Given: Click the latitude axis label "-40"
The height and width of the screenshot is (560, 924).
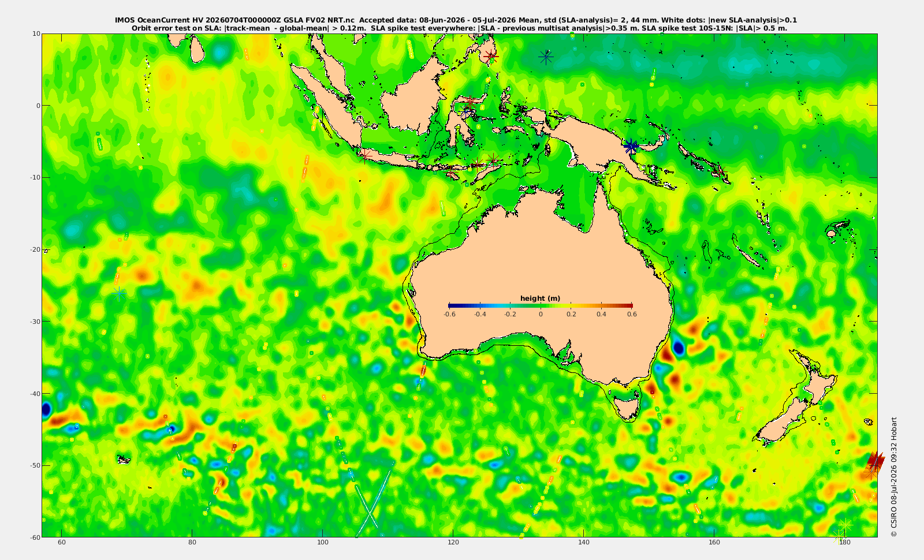Looking at the screenshot, I should 35,393.
